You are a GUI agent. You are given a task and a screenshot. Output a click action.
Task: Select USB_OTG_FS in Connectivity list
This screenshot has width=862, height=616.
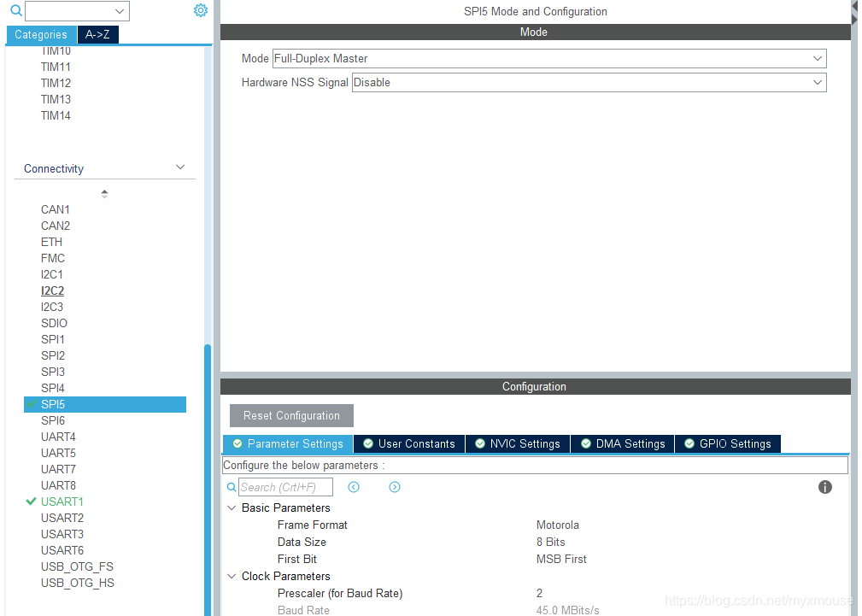[x=77, y=566]
